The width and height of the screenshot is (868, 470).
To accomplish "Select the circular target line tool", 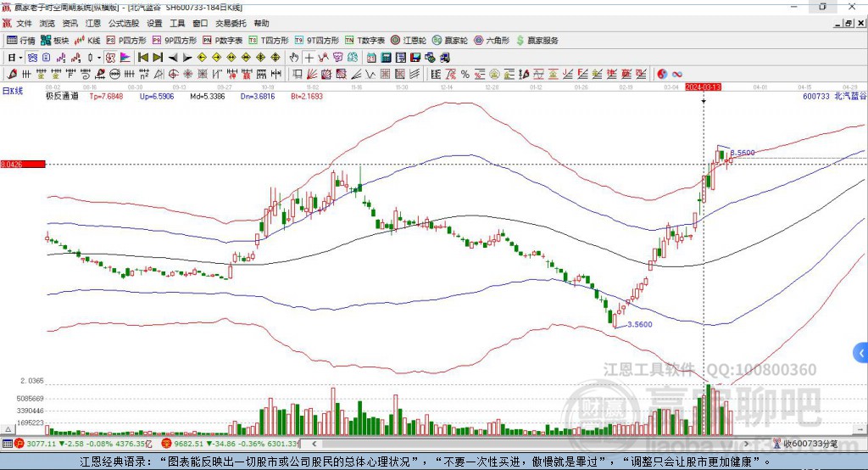I will pyautogui.click(x=173, y=74).
